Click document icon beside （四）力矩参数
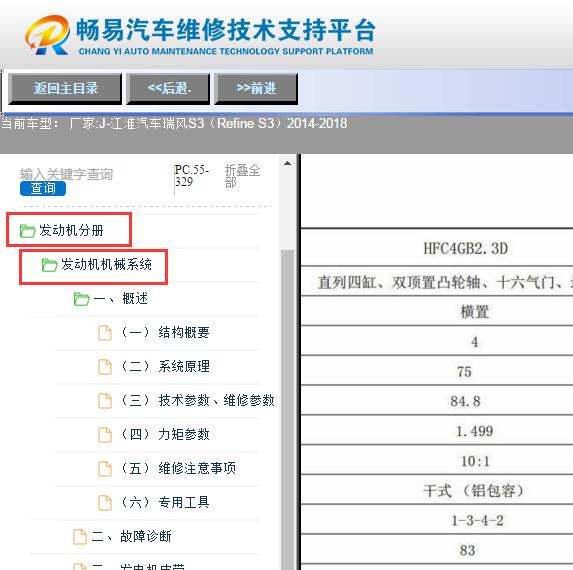 point(105,435)
